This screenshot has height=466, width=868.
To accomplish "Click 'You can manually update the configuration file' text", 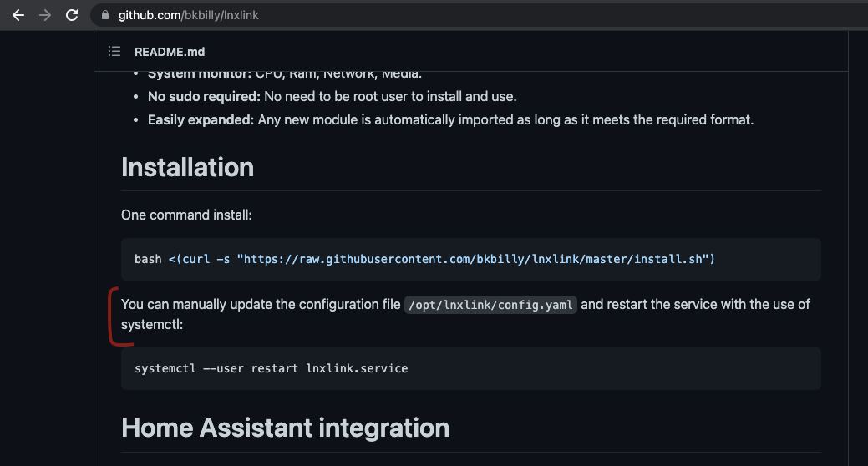I will point(261,304).
